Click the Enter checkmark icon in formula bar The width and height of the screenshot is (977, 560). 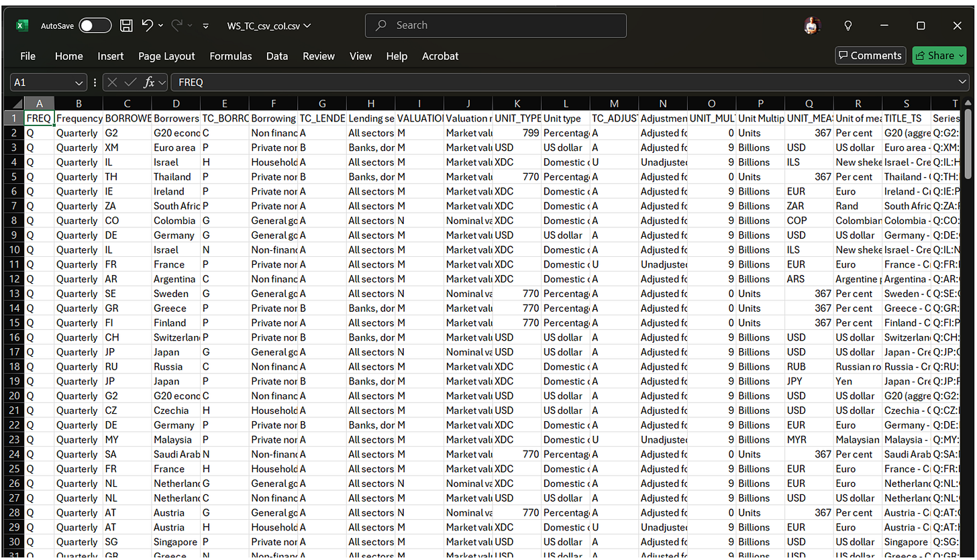(x=130, y=82)
